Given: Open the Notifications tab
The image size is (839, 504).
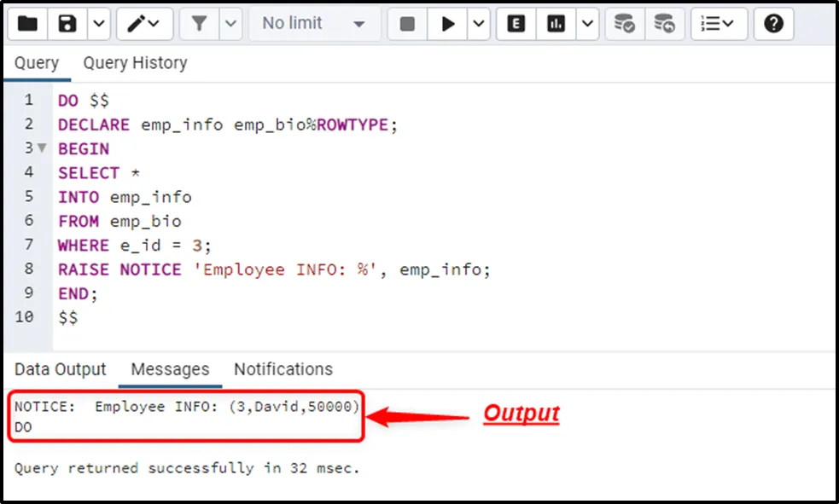Looking at the screenshot, I should tap(283, 369).
